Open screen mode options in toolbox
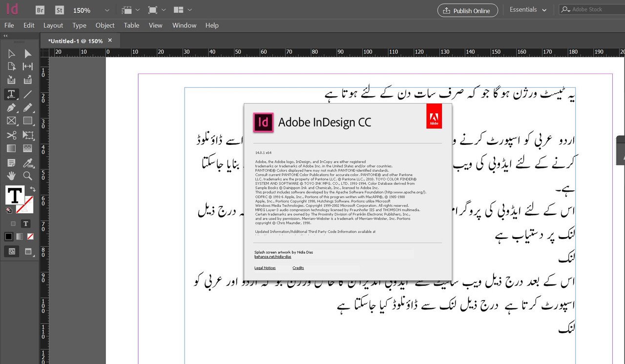625x364 pixels. click(x=28, y=252)
